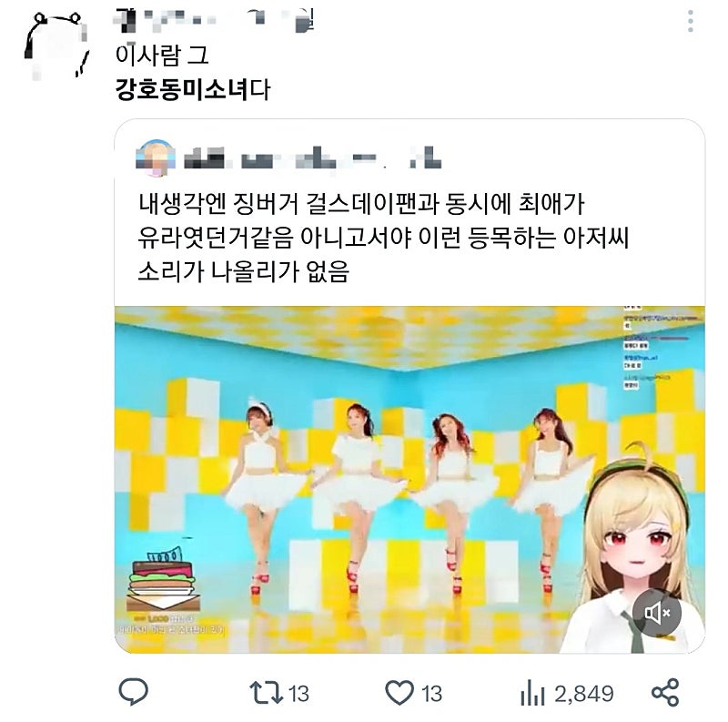Open tweet author's blurred display name

click(x=215, y=21)
